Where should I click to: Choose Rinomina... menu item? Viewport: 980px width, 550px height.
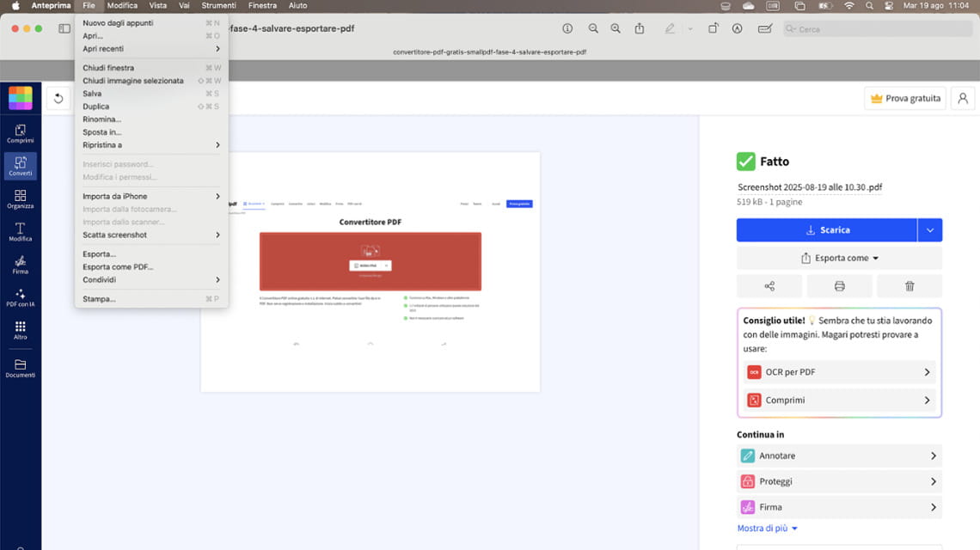[151, 119]
